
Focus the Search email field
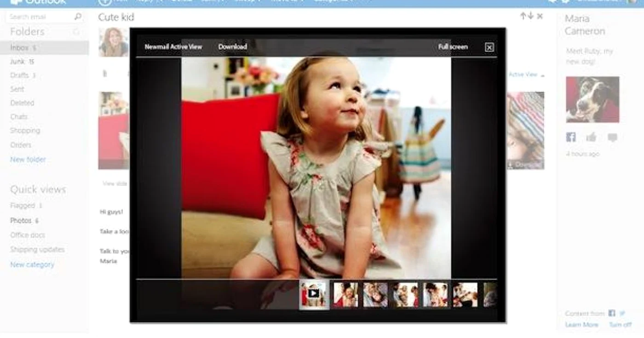45,17
